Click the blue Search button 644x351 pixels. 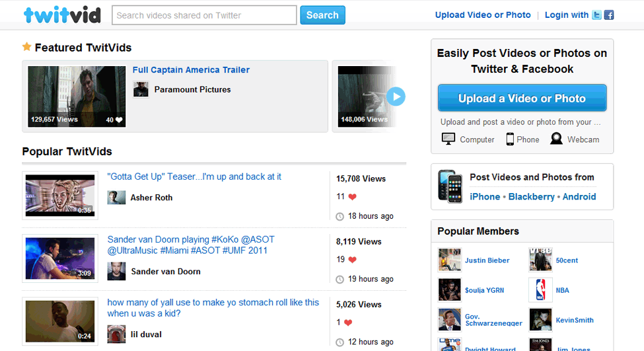click(x=322, y=15)
